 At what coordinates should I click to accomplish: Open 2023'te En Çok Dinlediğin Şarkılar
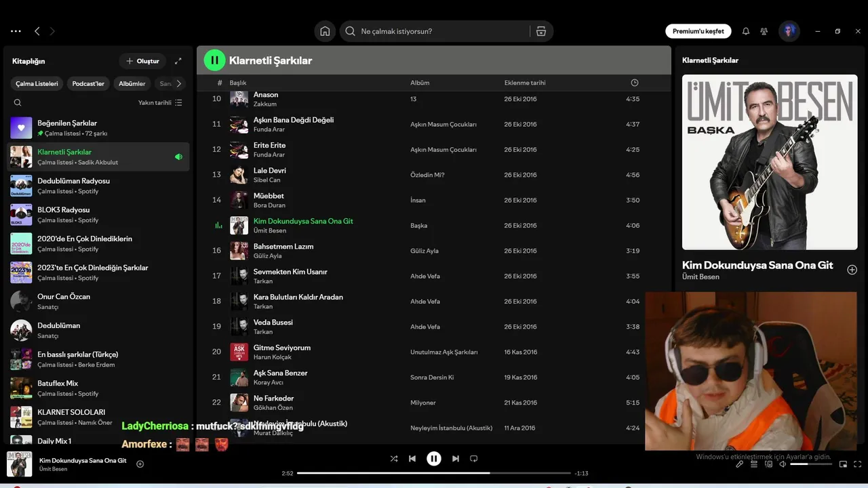pyautogui.click(x=98, y=272)
